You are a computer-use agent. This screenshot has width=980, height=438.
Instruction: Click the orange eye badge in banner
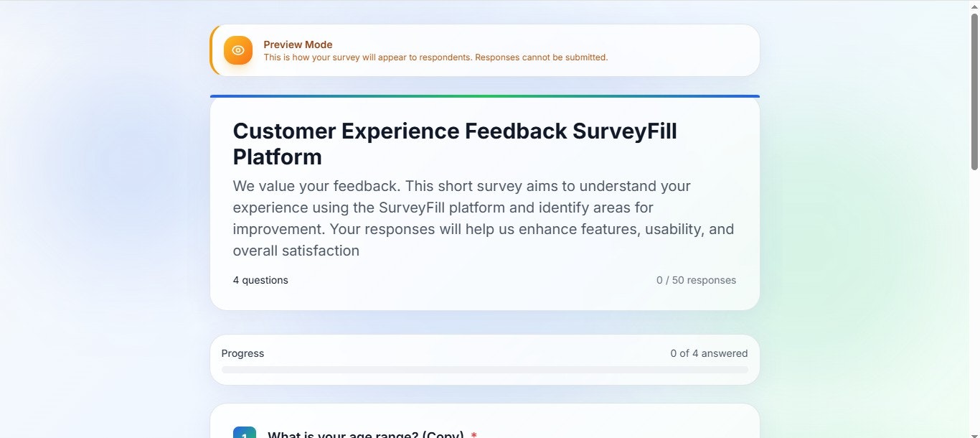[x=238, y=50]
